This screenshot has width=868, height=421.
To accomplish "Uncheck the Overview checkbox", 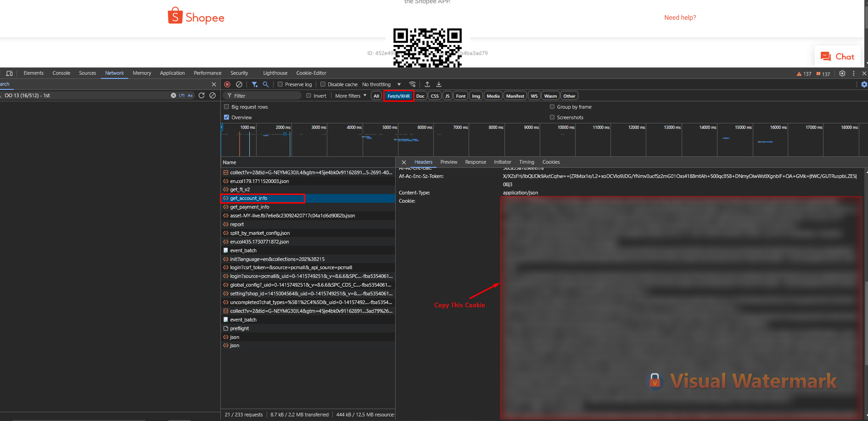I will 227,117.
